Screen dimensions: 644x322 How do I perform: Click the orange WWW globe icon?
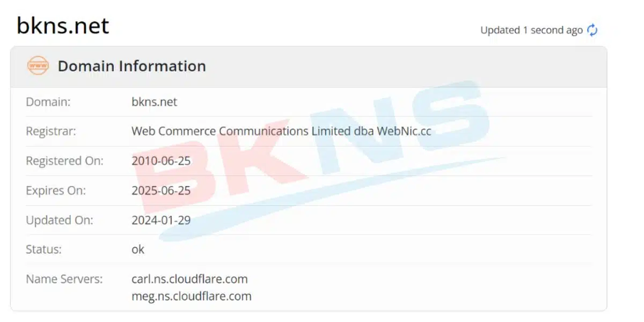(x=38, y=66)
